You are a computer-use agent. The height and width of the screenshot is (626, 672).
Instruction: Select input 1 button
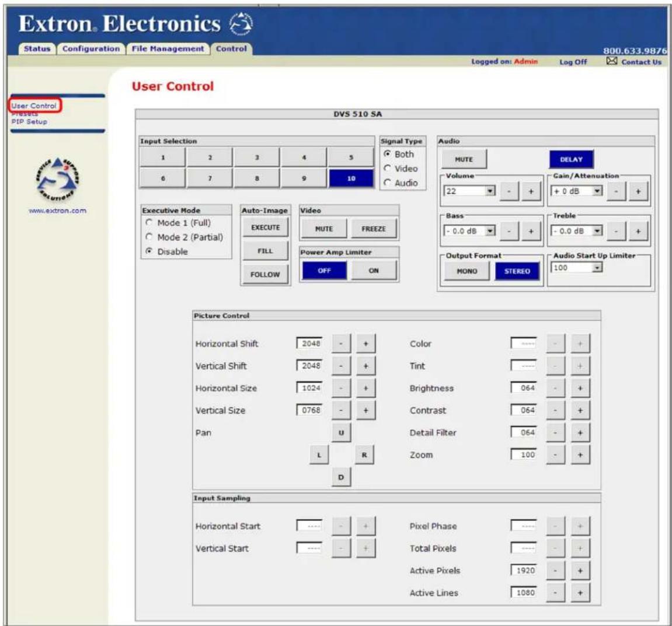point(163,158)
